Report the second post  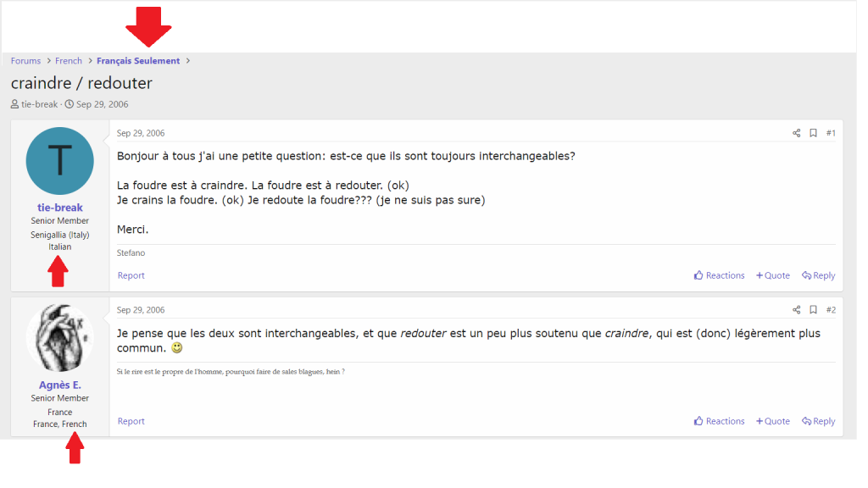pyautogui.click(x=131, y=421)
